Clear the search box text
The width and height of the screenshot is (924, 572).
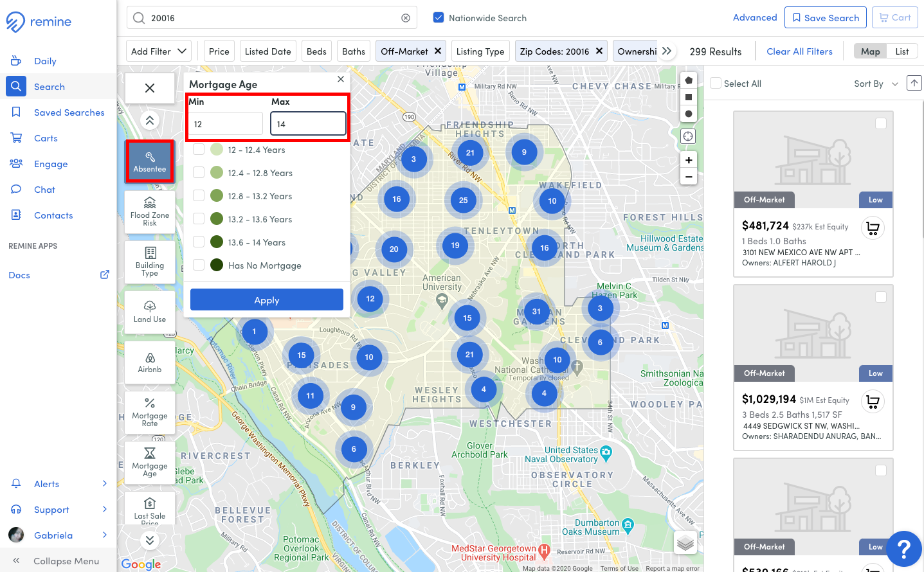click(406, 18)
